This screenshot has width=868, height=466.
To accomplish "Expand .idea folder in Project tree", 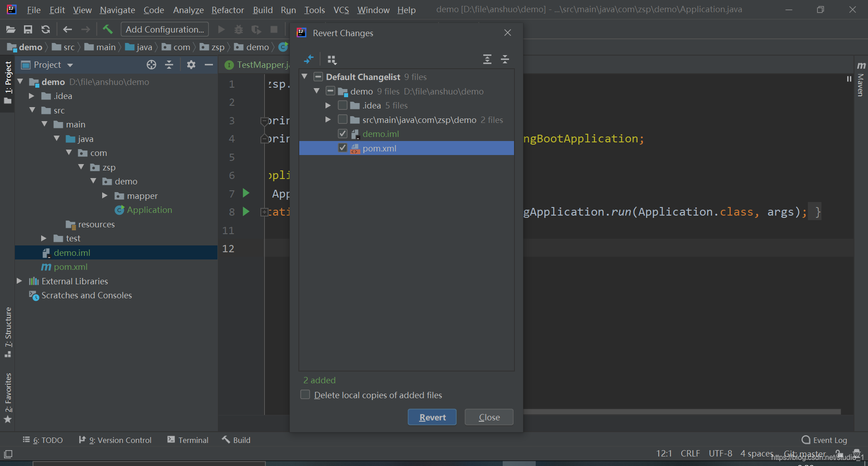I will 32,96.
